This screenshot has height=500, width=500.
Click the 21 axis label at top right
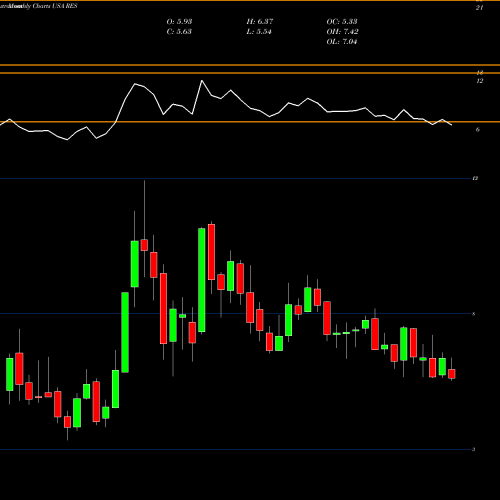tap(479, 8)
